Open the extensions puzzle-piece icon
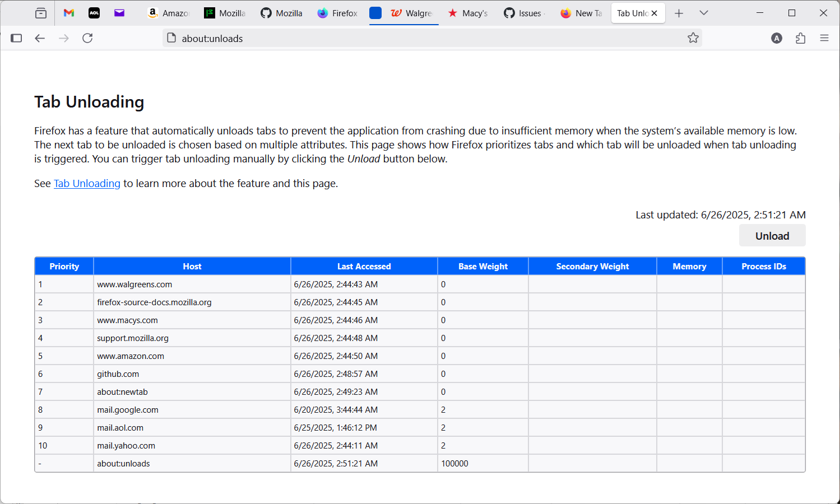 (x=800, y=38)
